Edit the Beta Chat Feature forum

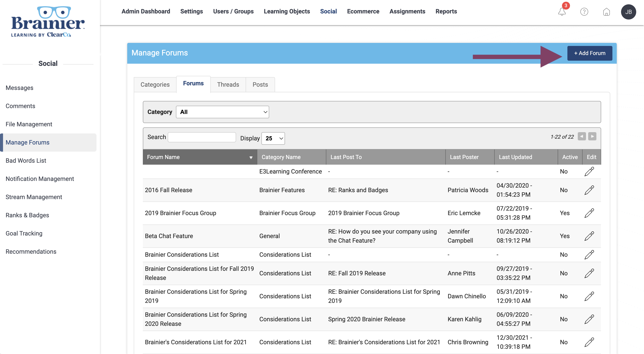(589, 236)
